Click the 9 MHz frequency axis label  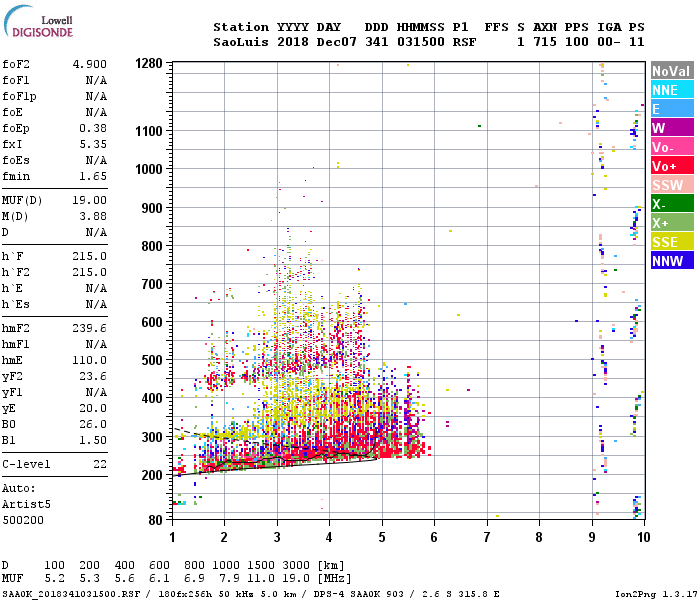coord(592,537)
